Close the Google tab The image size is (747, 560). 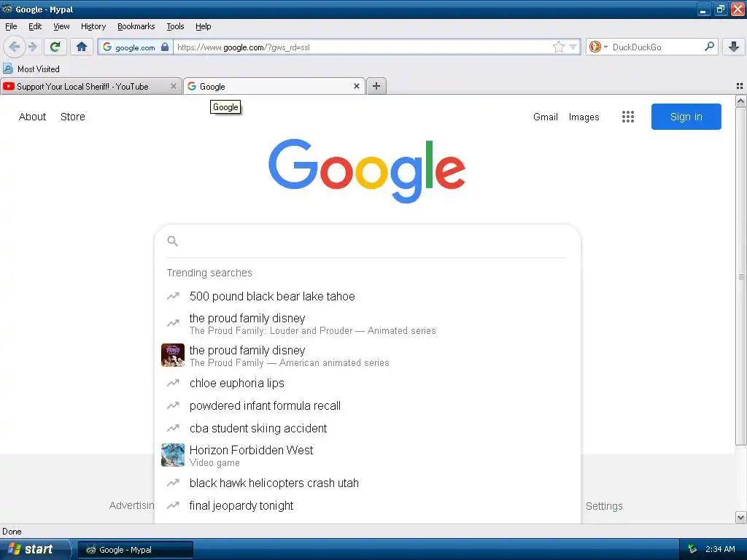point(356,86)
